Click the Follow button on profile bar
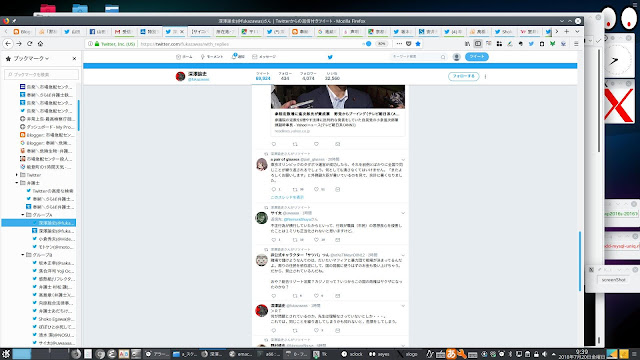Viewport: 640px width, 360px height. 464,76
